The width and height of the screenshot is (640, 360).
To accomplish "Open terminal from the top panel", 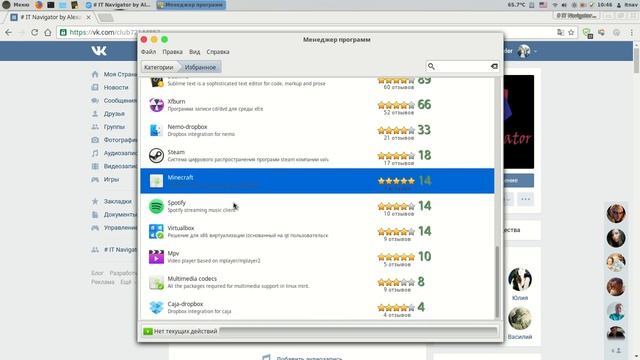I will (x=51, y=5).
